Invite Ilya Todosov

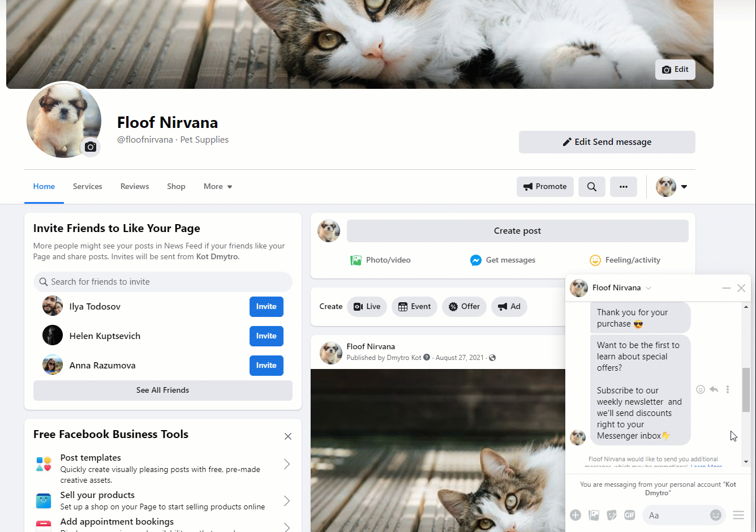coord(267,307)
